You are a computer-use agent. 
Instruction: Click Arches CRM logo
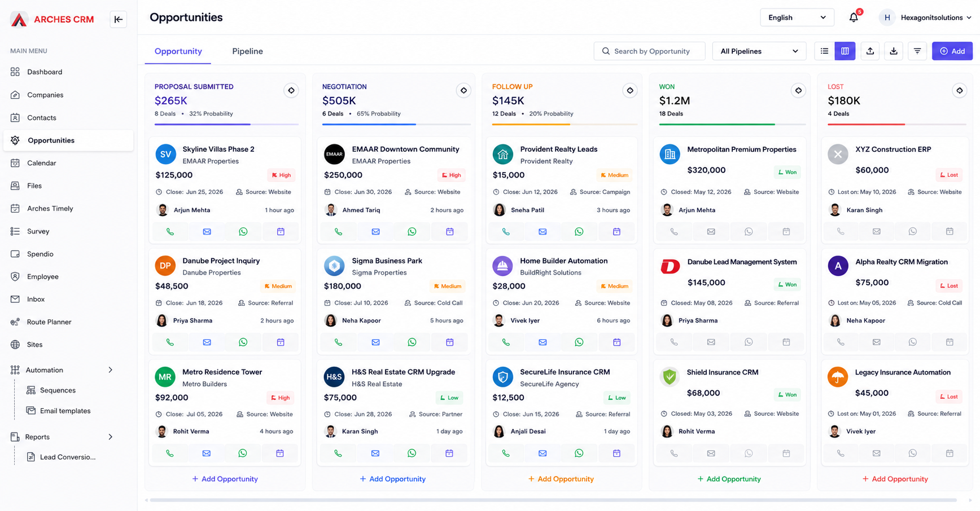(x=52, y=19)
